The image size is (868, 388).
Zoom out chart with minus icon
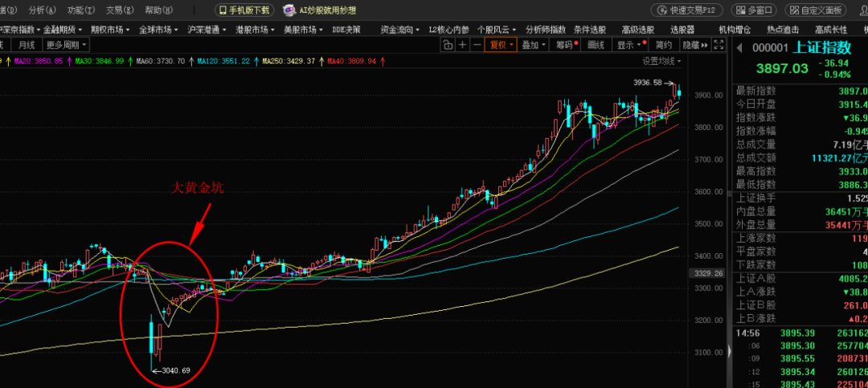[x=477, y=45]
